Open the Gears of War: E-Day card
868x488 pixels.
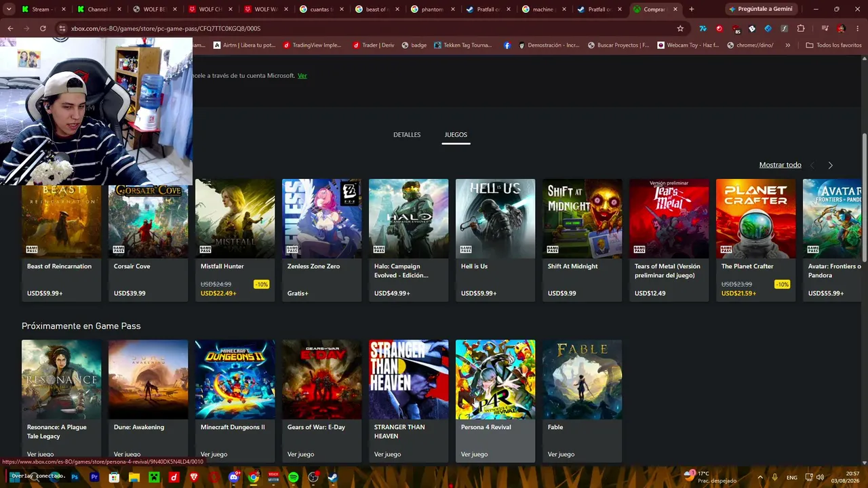pos(321,401)
